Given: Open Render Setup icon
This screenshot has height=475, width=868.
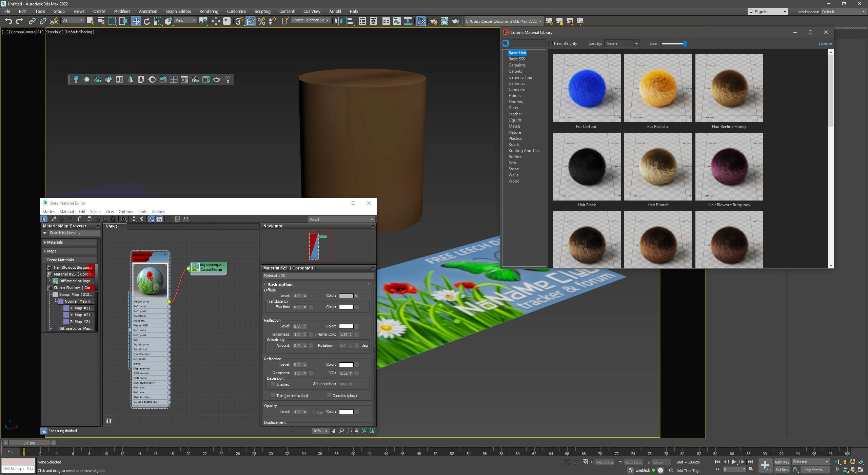Looking at the screenshot, I should 433,21.
